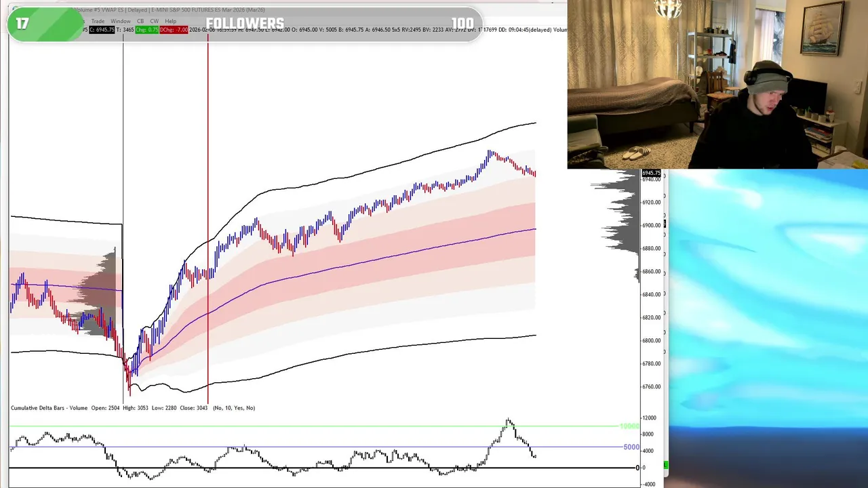868x488 pixels.
Task: Click the current price marker 6945.75 on scale
Action: 651,174
